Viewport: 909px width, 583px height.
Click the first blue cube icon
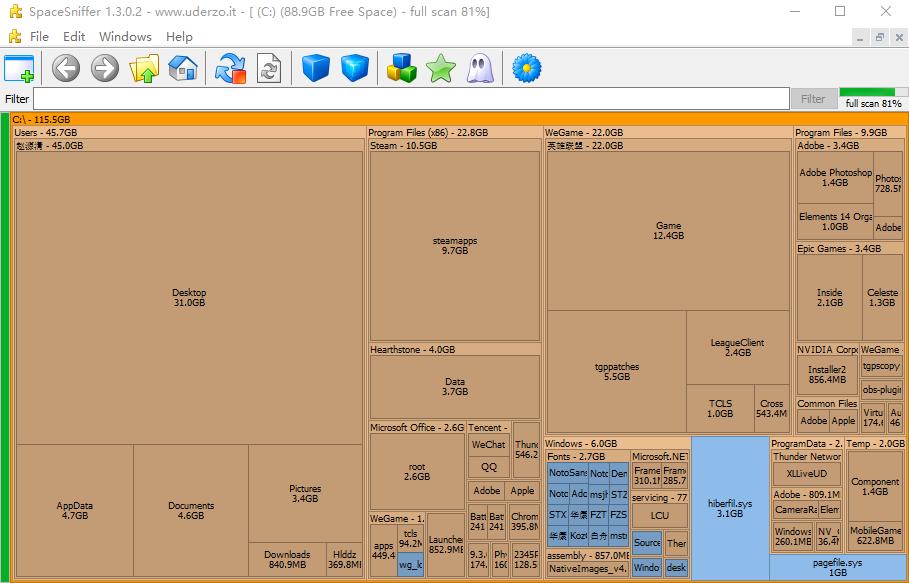pos(316,68)
